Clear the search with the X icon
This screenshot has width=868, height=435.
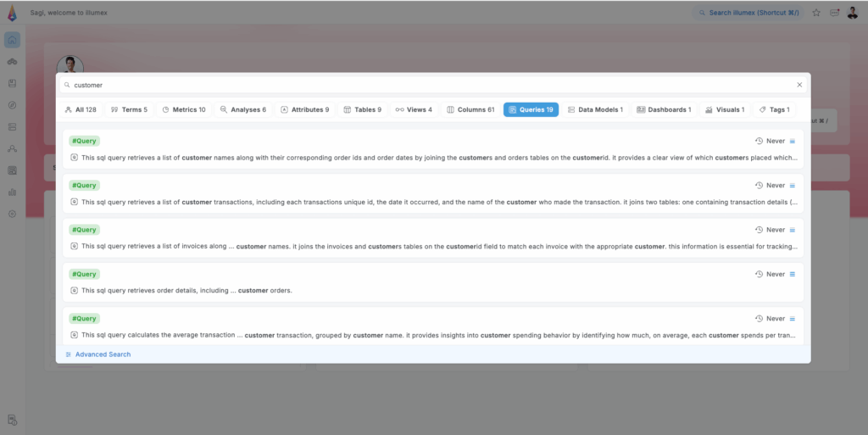click(x=798, y=85)
